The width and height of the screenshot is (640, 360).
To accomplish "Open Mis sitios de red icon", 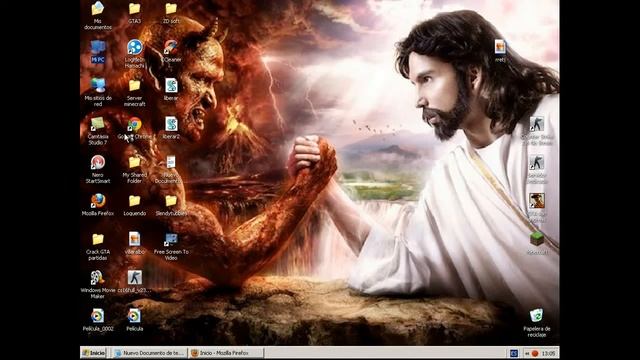I will coord(98,93).
